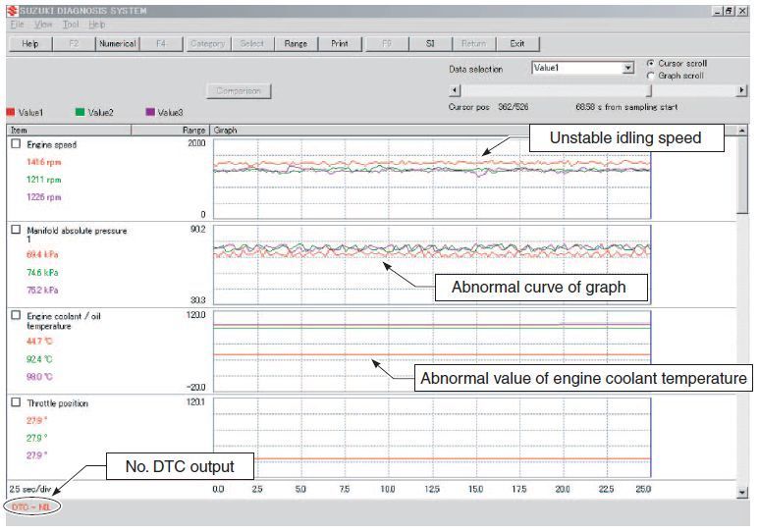Click the 92.4 °C temperature value
The width and height of the screenshot is (759, 532).
point(39,359)
